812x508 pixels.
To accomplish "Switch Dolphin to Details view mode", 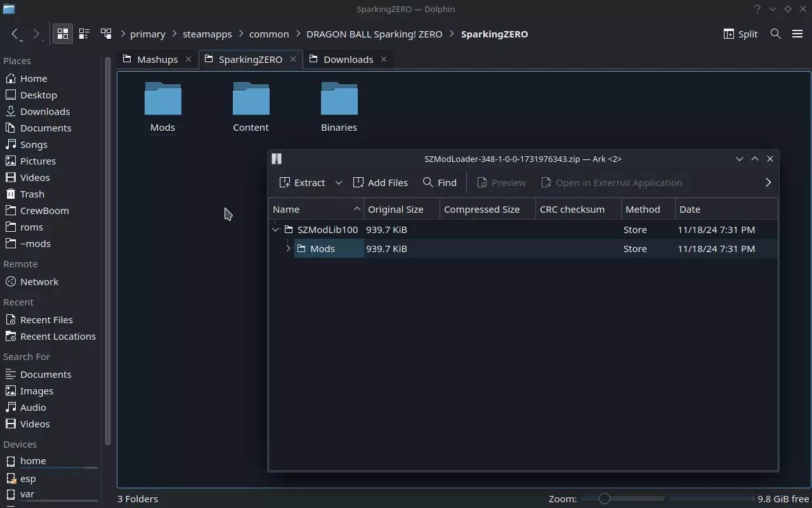I will tap(105, 34).
